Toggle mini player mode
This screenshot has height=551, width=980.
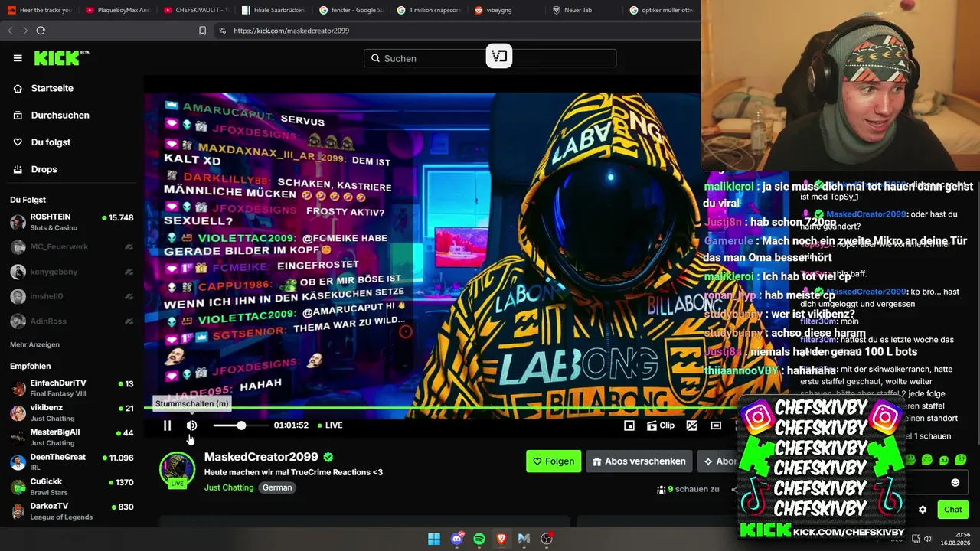point(629,425)
